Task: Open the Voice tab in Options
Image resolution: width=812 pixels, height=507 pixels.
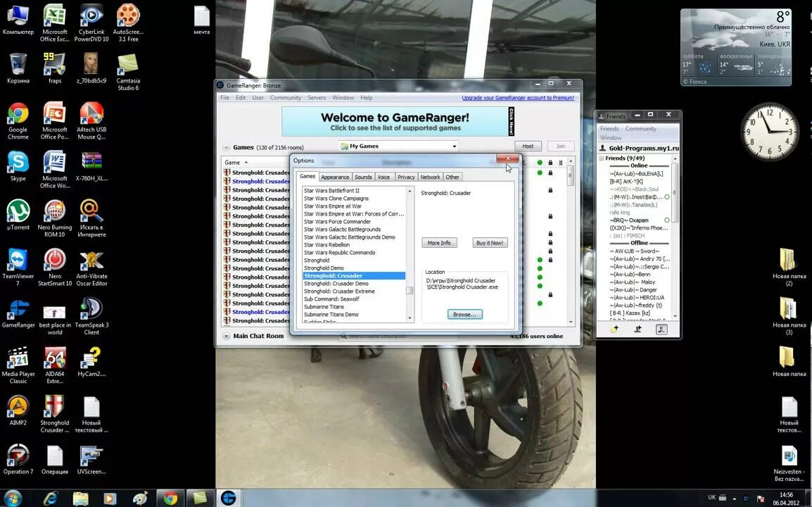Action: point(383,177)
